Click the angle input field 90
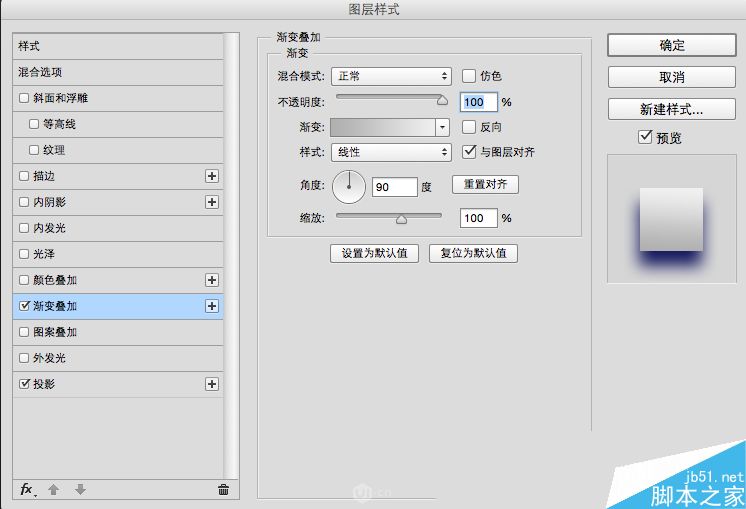Screen dimensions: 746x509 tap(394, 187)
